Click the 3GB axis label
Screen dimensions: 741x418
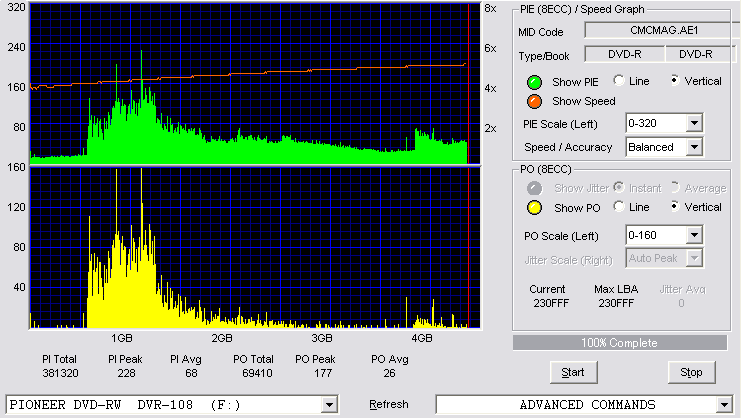(x=322, y=338)
